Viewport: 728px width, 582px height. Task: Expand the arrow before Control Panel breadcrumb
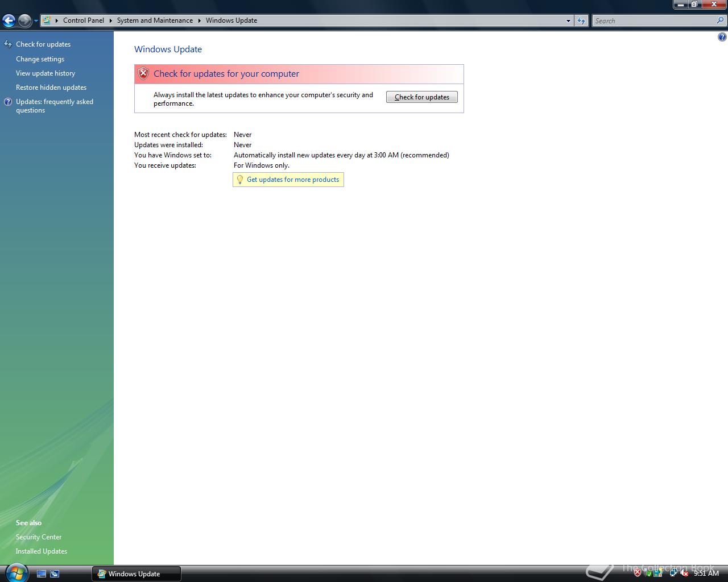57,20
